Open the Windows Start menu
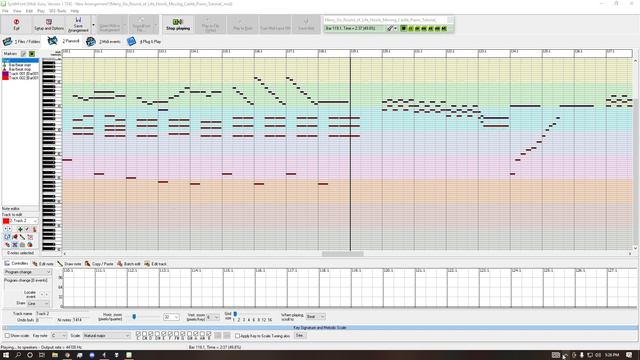Image resolution: width=640 pixels, height=360 pixels. 6,355
